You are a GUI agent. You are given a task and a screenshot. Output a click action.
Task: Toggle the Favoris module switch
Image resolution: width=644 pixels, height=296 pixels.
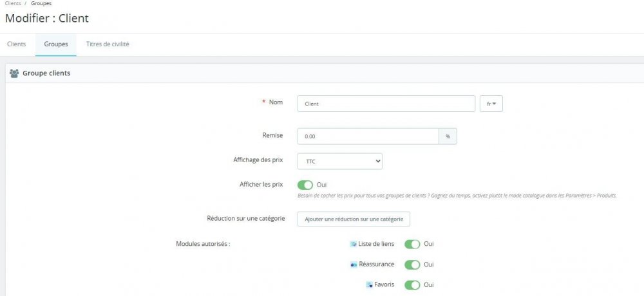pos(412,285)
